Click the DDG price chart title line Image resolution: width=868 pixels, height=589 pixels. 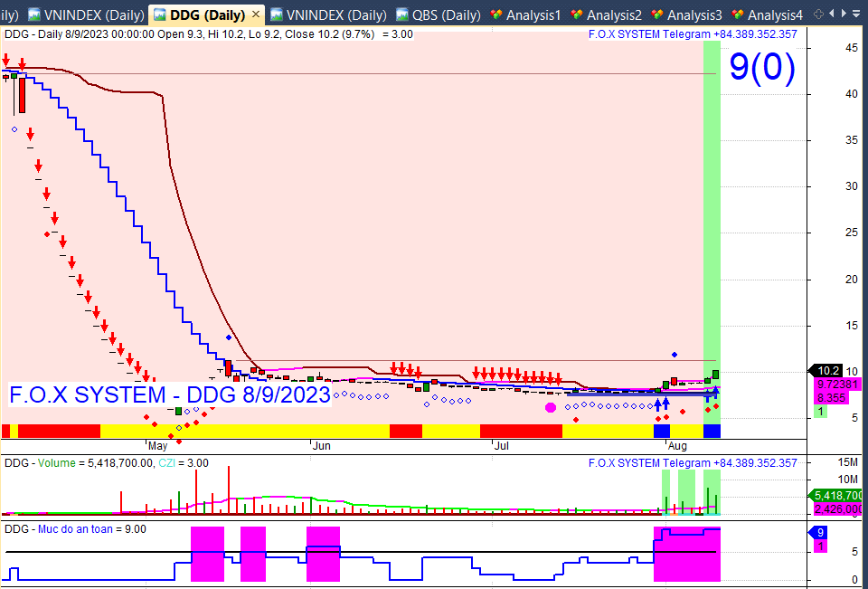[x=209, y=34]
